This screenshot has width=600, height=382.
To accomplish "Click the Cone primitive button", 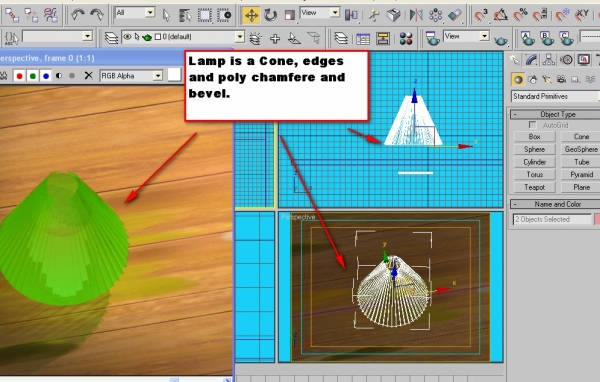I will point(581,137).
